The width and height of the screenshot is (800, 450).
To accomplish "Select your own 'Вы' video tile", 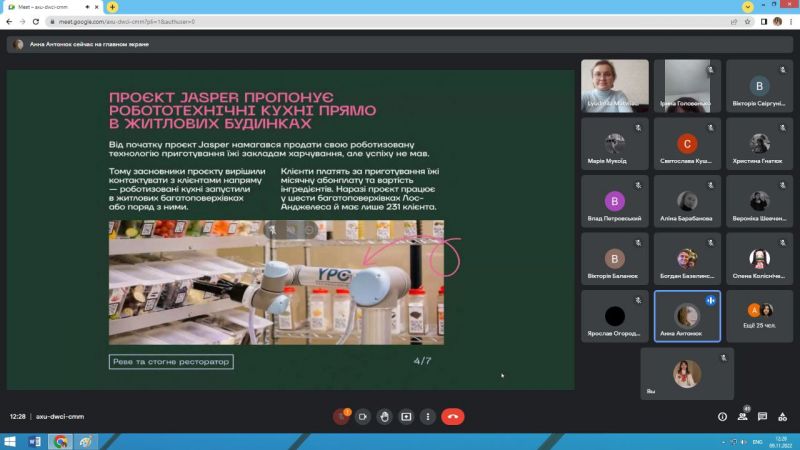I will (x=687, y=374).
